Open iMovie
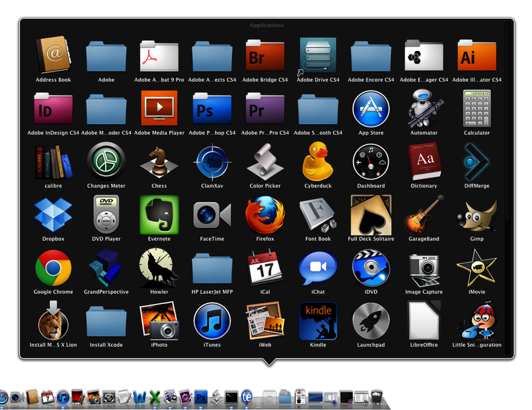 (476, 267)
